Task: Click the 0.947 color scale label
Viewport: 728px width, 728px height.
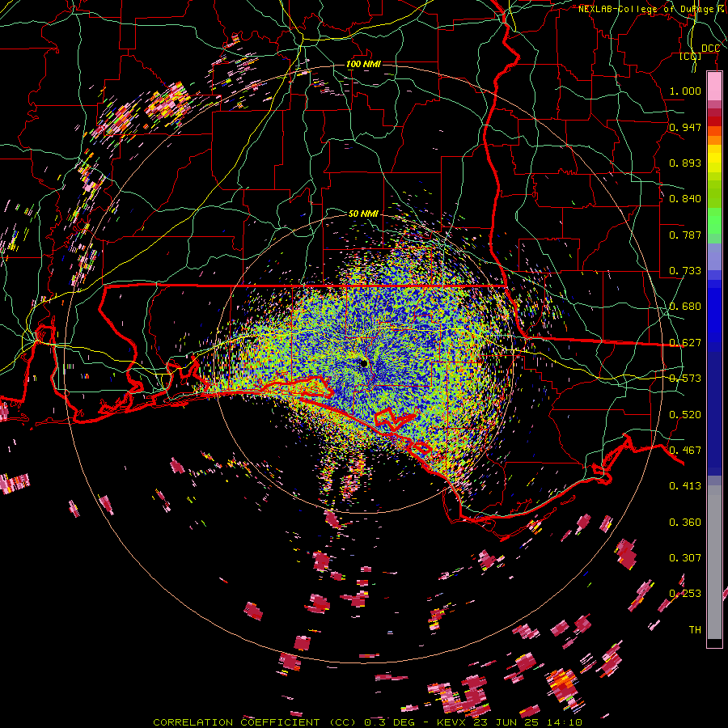Action: [x=685, y=127]
